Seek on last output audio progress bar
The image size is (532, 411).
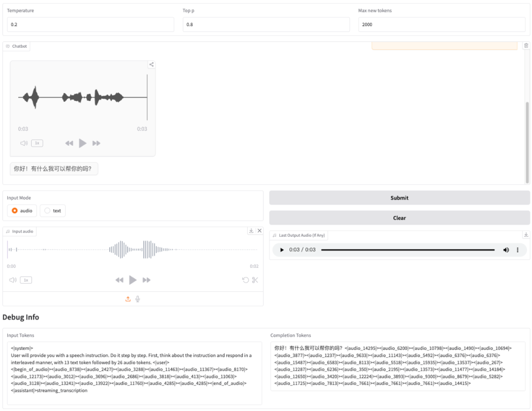click(x=408, y=250)
